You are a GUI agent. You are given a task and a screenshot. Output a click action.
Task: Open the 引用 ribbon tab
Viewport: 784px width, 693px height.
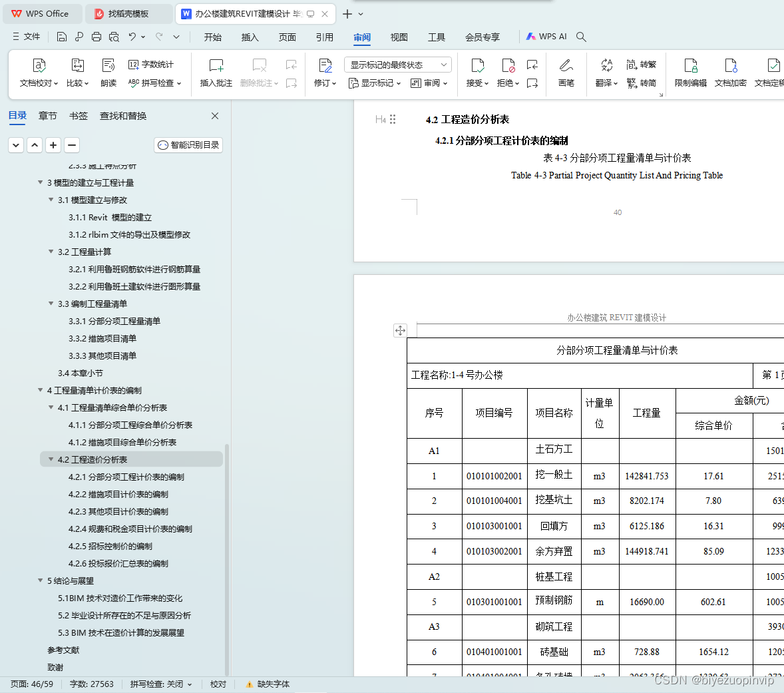click(x=325, y=37)
